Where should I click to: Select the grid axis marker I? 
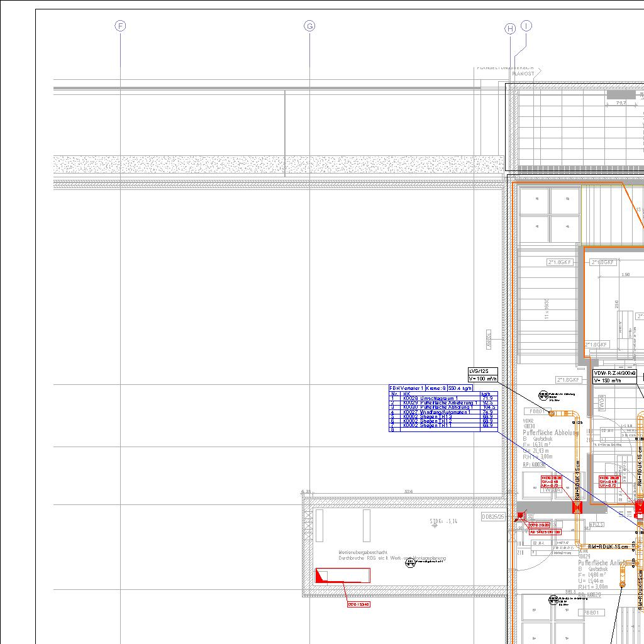(x=526, y=25)
